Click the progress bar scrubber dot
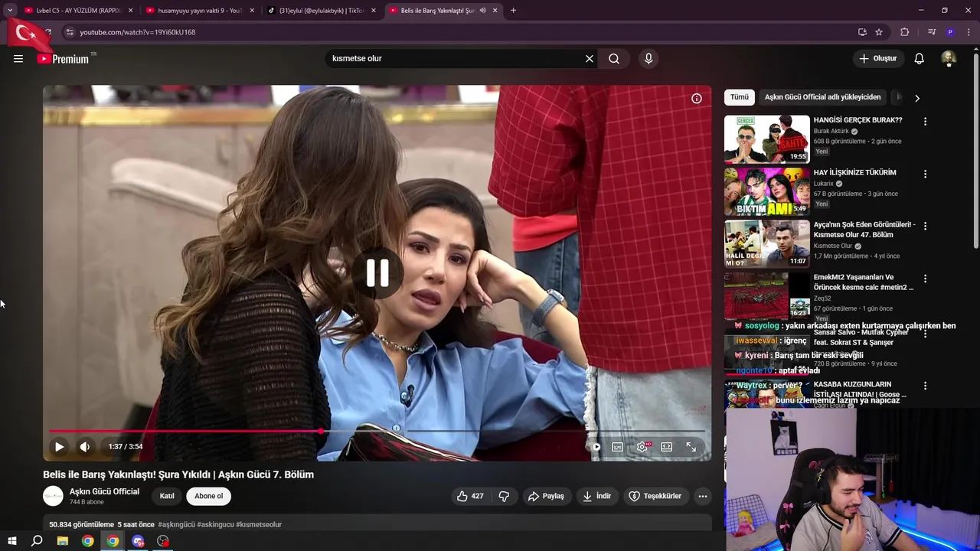Screen dimensions: 980x551 (x=320, y=432)
